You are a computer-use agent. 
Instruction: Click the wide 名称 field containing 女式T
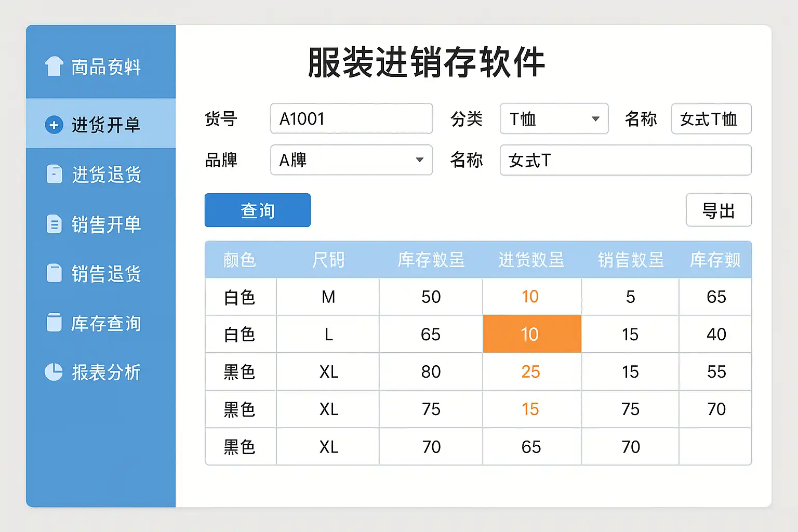point(625,160)
